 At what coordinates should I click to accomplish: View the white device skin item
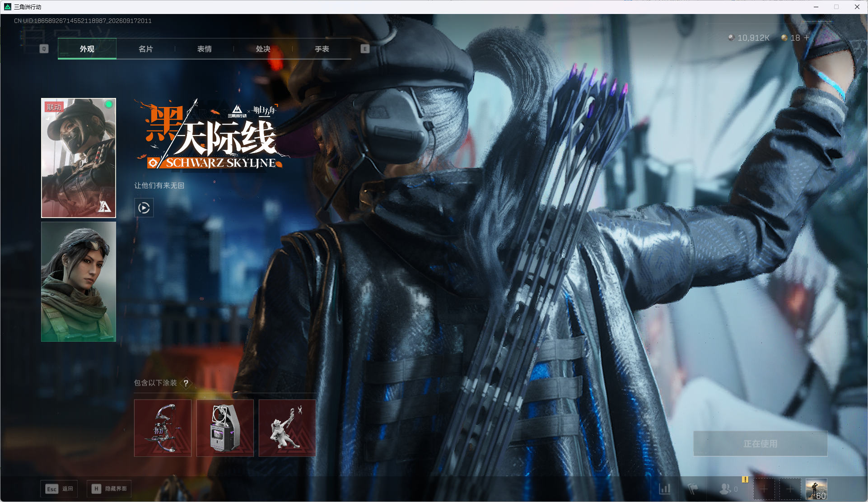click(225, 428)
